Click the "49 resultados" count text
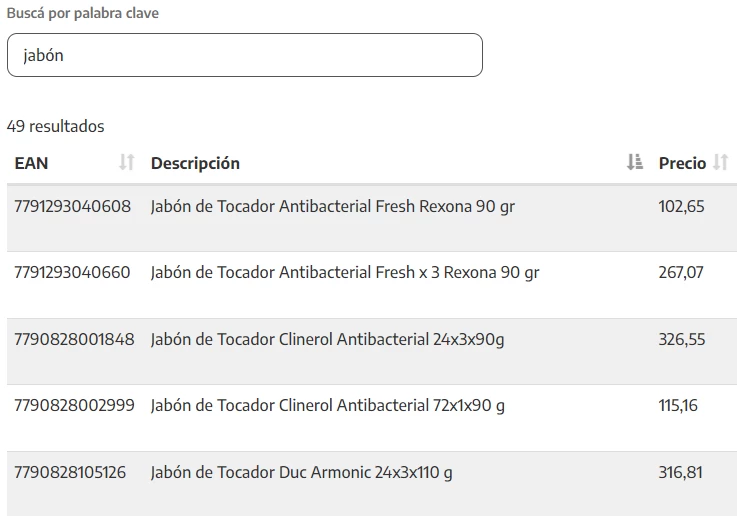This screenshot has width=737, height=516. pos(55,126)
